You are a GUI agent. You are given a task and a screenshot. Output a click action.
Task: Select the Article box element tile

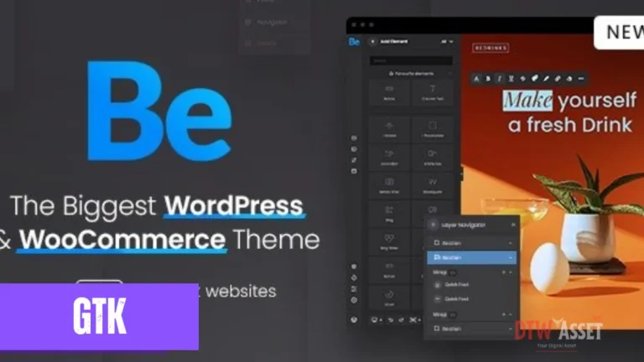[x=433, y=158]
